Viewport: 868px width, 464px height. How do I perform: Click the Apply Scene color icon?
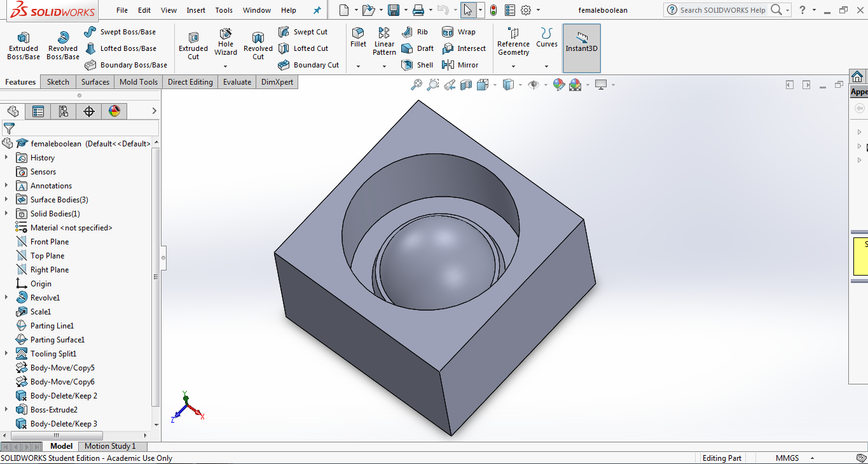(x=575, y=85)
